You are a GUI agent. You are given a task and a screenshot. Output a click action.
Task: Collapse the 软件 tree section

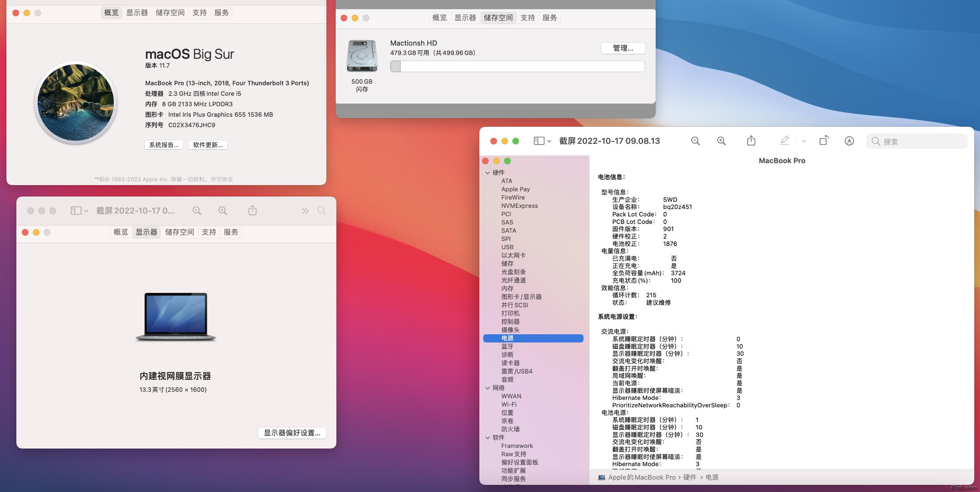tap(488, 438)
